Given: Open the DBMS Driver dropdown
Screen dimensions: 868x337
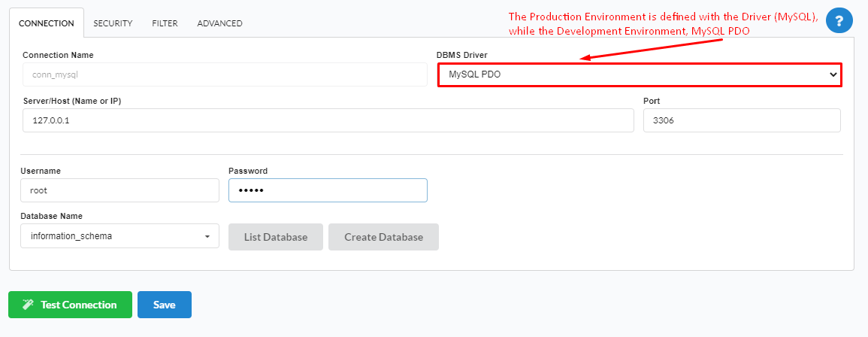Looking at the screenshot, I should point(640,74).
